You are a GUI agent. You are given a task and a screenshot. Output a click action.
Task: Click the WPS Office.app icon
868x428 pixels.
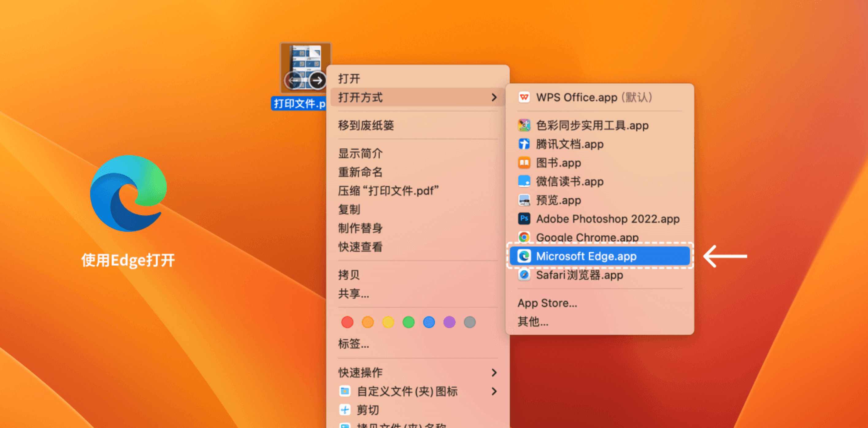tap(524, 97)
